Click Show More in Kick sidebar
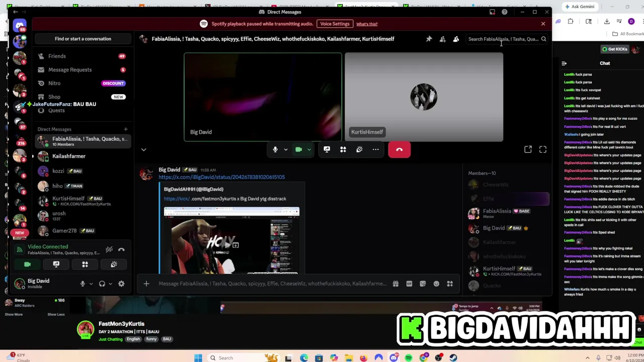Viewport: 644px width, 362px height. [14, 314]
